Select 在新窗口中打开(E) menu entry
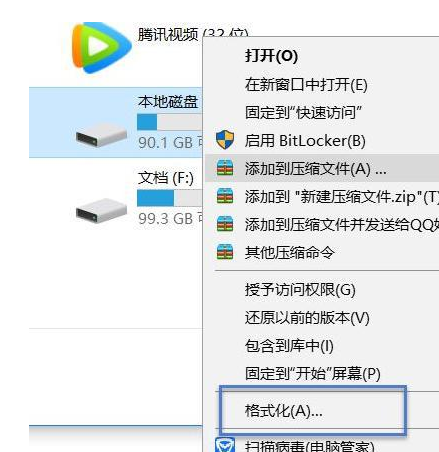The image size is (439, 452). [x=306, y=84]
